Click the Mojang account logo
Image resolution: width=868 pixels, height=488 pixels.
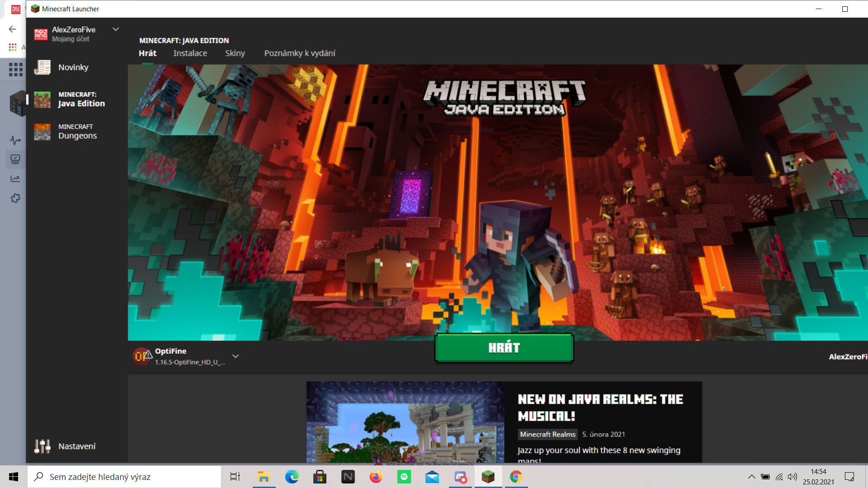(x=41, y=34)
